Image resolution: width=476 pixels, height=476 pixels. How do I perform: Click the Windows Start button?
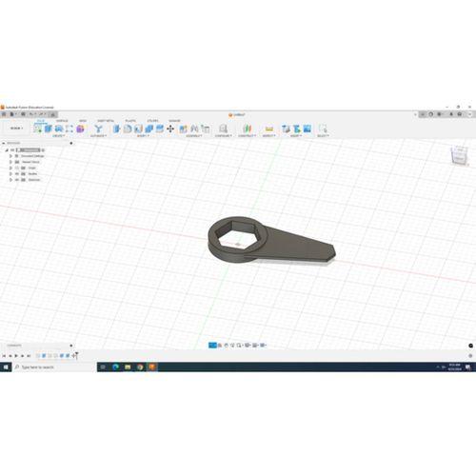[6, 367]
